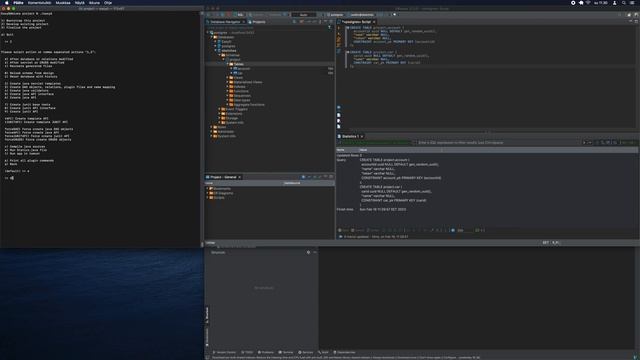Collapse the postgres localhost connection node
This screenshot has width=640, height=360.
[208, 33]
